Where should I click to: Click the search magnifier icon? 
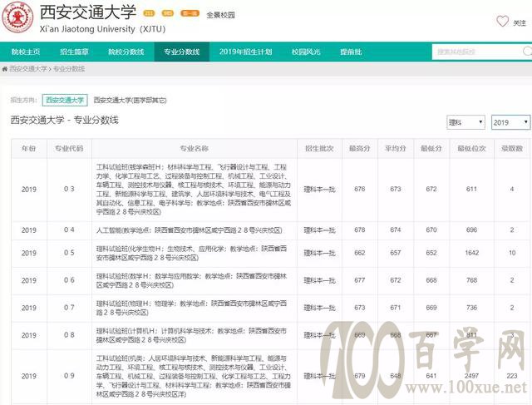(x=527, y=52)
